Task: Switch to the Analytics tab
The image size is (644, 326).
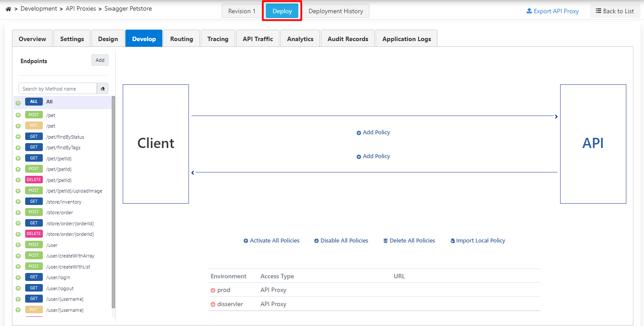Action: click(x=300, y=39)
